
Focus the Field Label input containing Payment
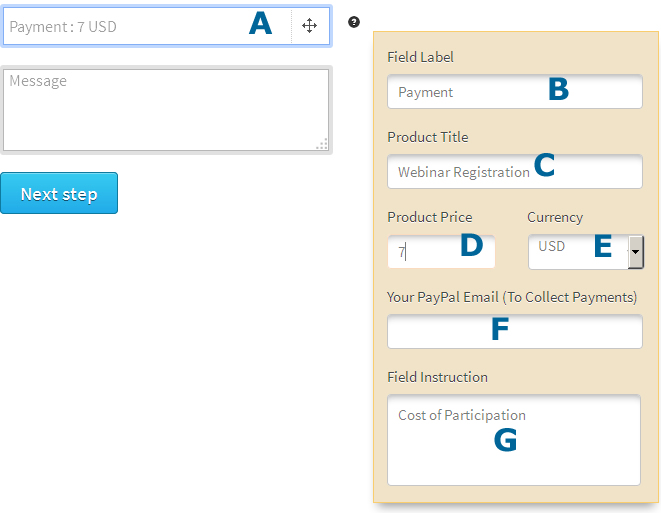click(515, 92)
